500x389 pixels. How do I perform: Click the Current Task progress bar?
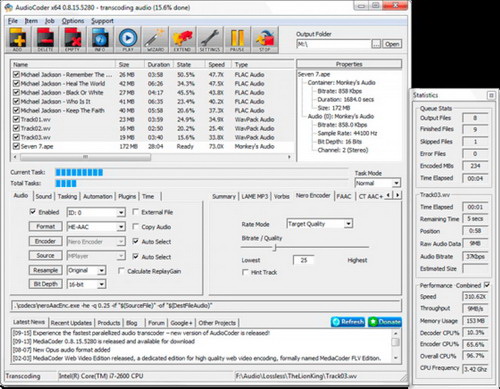pos(202,172)
